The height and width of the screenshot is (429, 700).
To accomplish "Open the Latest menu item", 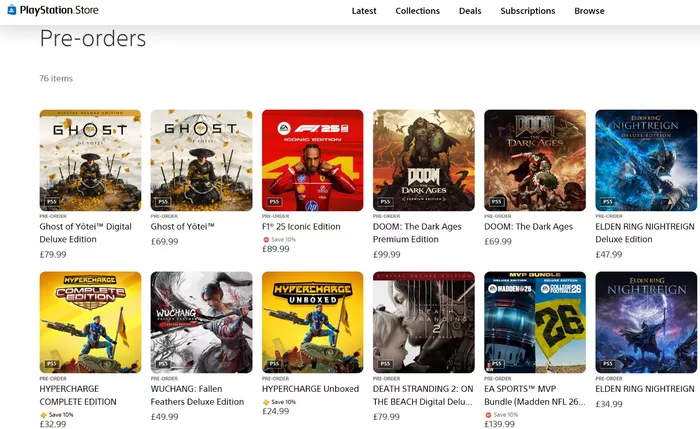I will coord(364,11).
